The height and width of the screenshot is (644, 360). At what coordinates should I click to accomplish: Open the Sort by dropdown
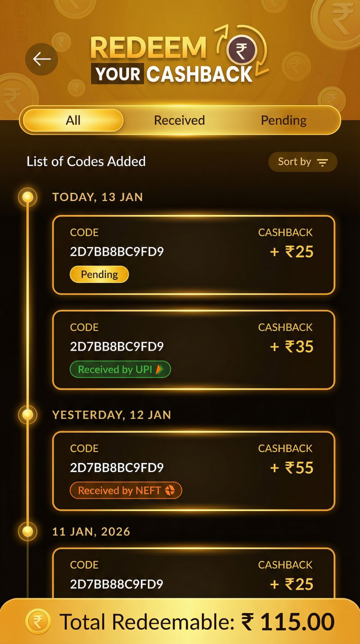(302, 162)
